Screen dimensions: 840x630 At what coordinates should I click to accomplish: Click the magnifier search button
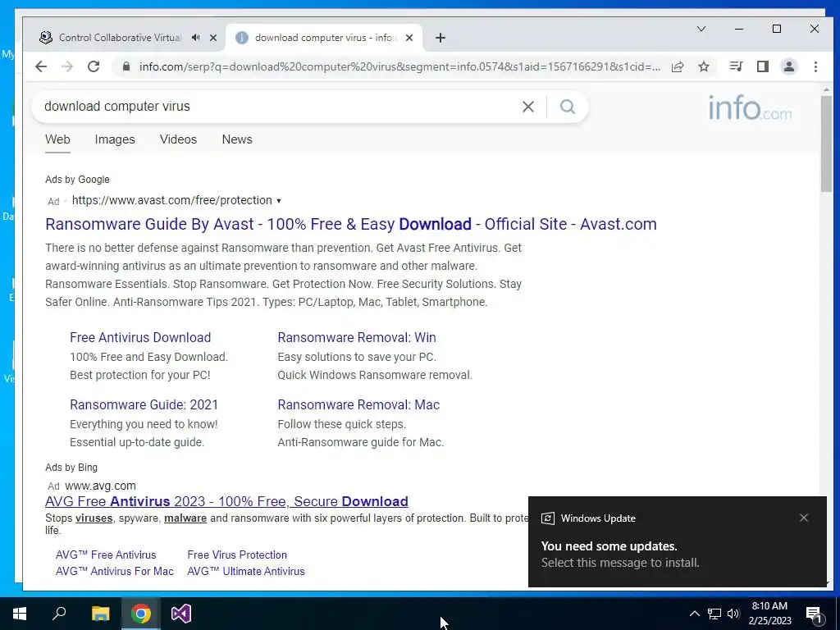[x=568, y=107]
